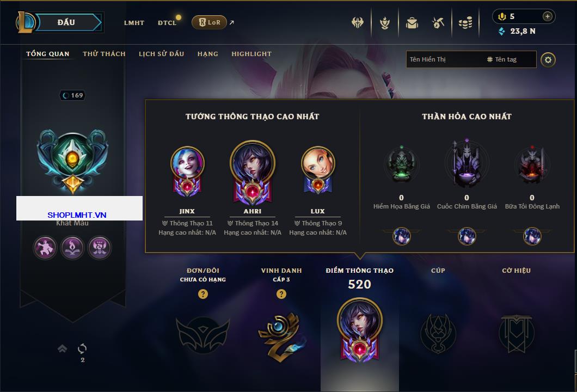Click the plus button to buy RP

point(548,16)
